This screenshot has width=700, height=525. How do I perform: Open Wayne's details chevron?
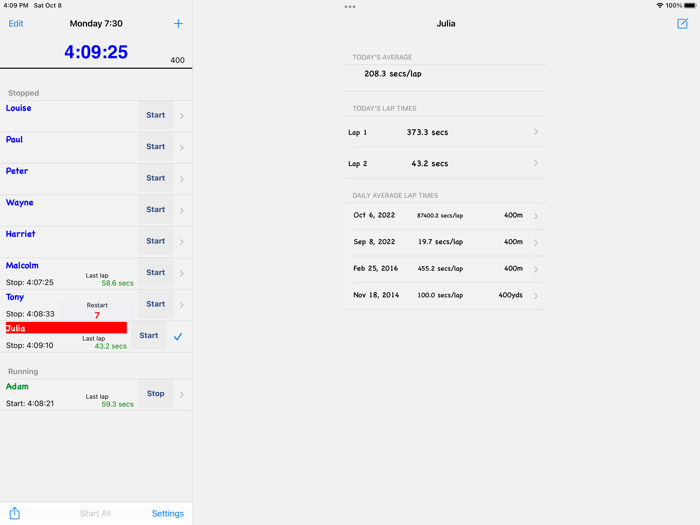[182, 210]
